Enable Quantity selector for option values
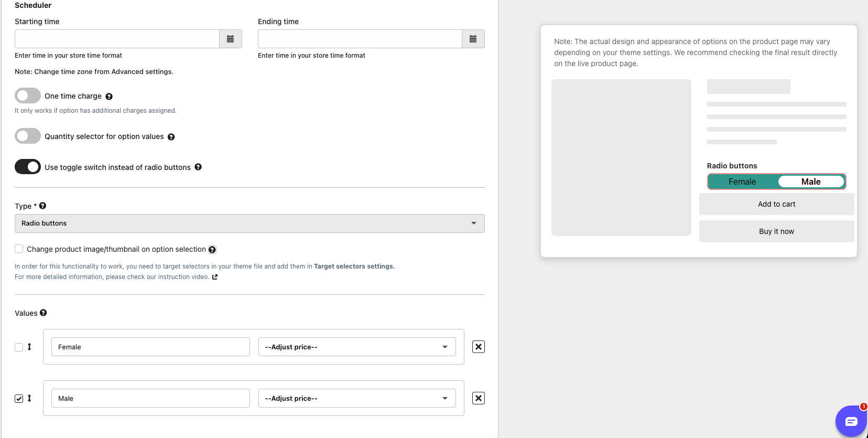This screenshot has height=438, width=868. [x=28, y=136]
